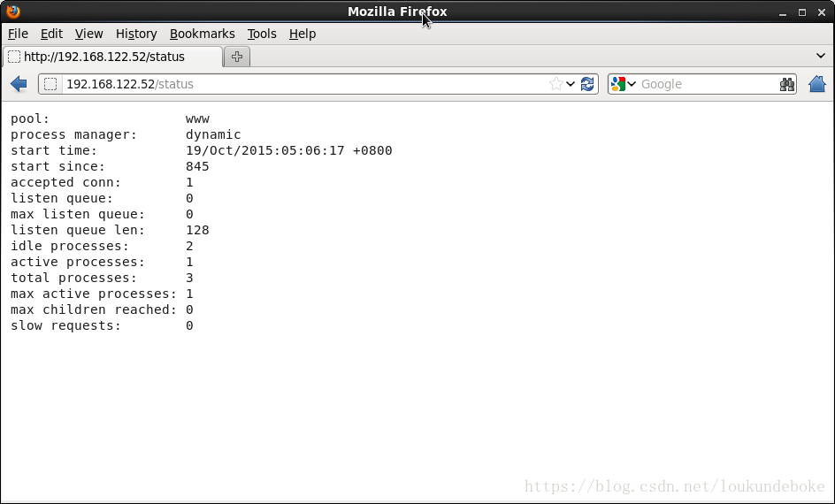Go back with the blue arrow button
835x504 pixels.
[19, 84]
